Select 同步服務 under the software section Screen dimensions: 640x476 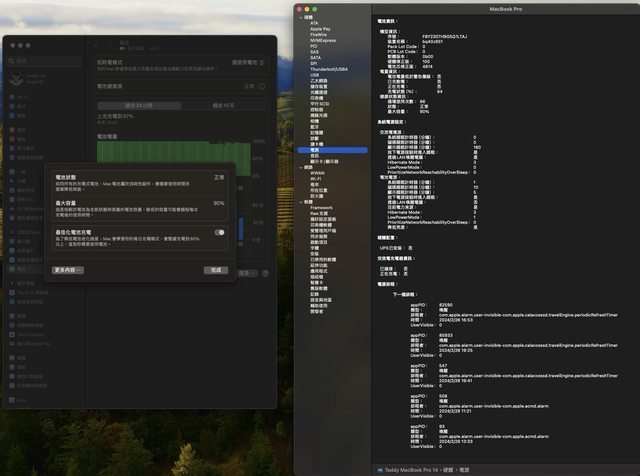pyautogui.click(x=318, y=236)
